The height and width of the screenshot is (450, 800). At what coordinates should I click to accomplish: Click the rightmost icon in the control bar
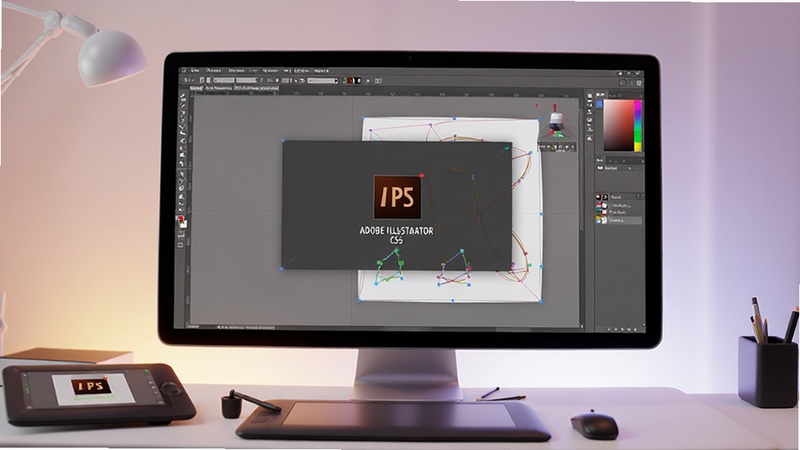(x=378, y=81)
